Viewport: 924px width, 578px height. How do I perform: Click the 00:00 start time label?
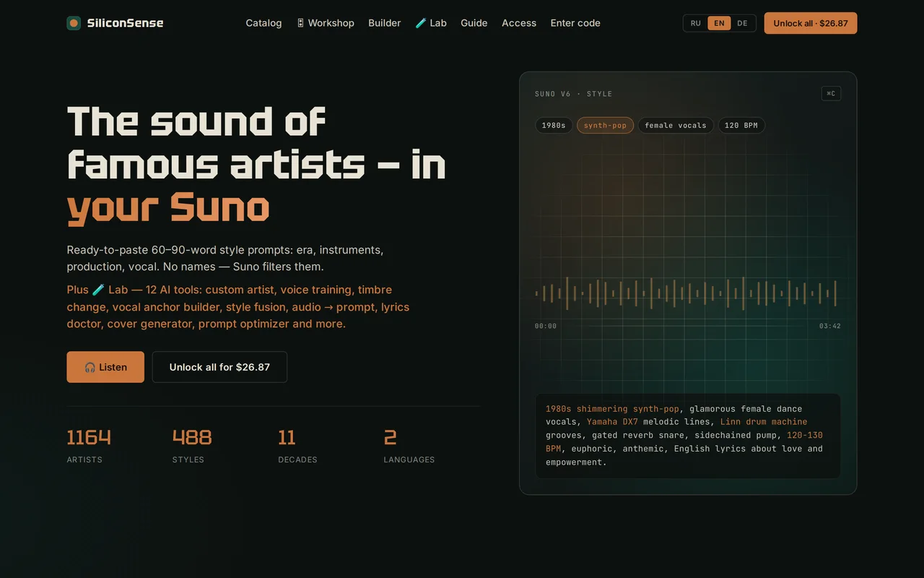(x=546, y=326)
